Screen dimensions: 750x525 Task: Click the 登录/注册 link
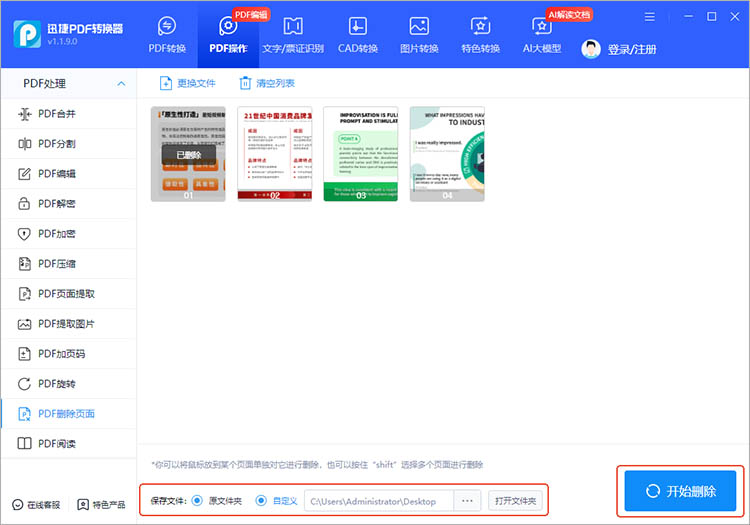[632, 49]
